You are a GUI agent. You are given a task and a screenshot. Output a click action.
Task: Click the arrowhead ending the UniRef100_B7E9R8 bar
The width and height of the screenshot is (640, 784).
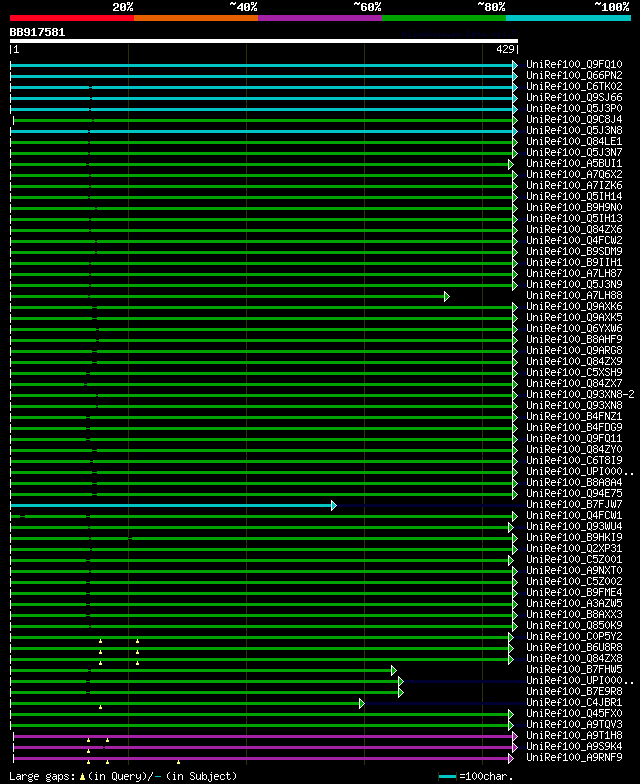(x=401, y=692)
